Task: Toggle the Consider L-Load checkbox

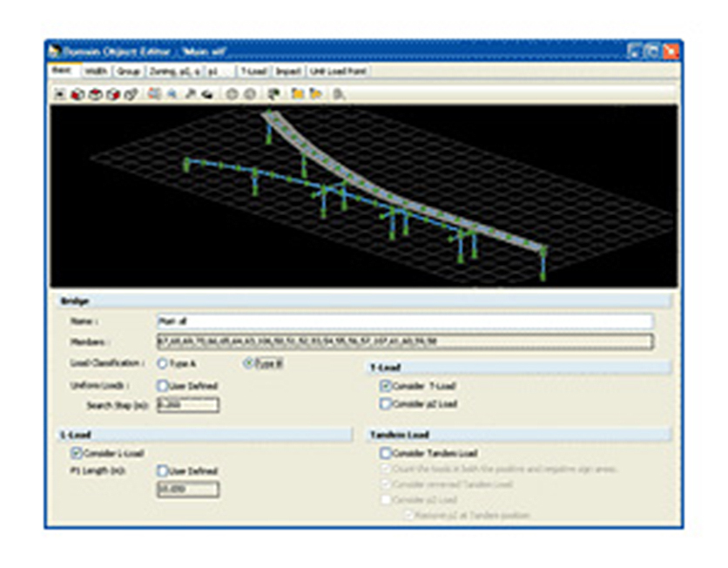Action: click(x=76, y=453)
